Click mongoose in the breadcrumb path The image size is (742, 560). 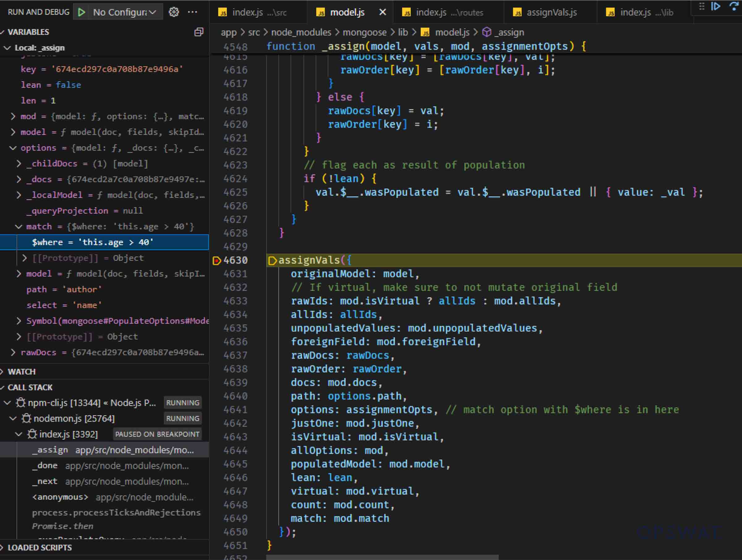(365, 32)
